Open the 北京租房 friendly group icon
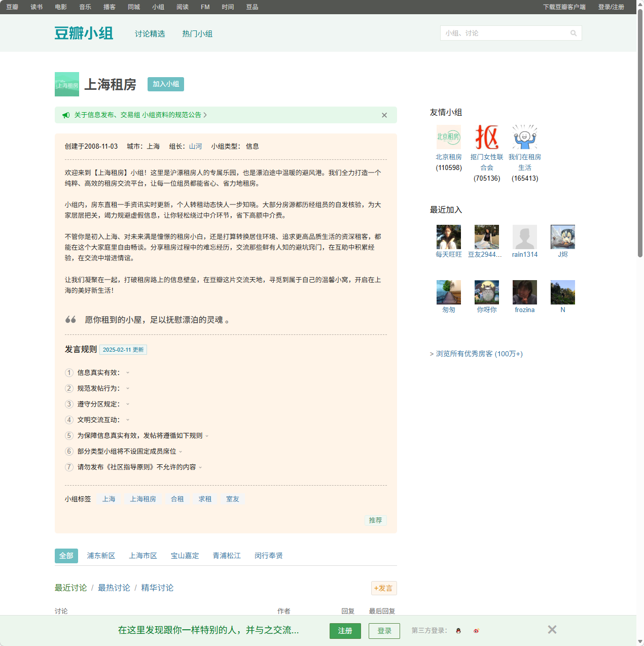Screen dimensions: 644x646 (448, 136)
